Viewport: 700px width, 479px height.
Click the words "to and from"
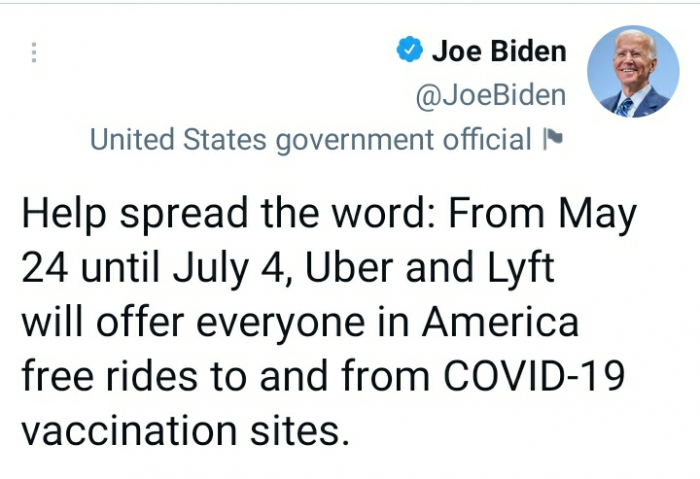[318, 377]
